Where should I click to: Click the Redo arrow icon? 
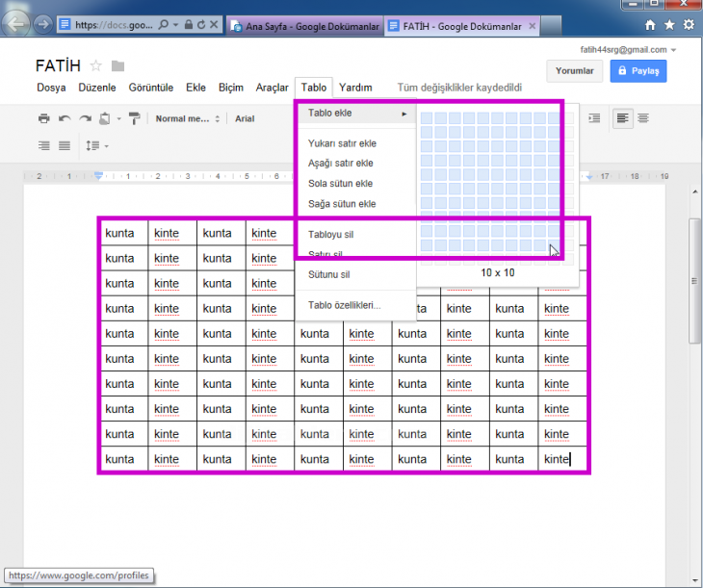coord(86,118)
